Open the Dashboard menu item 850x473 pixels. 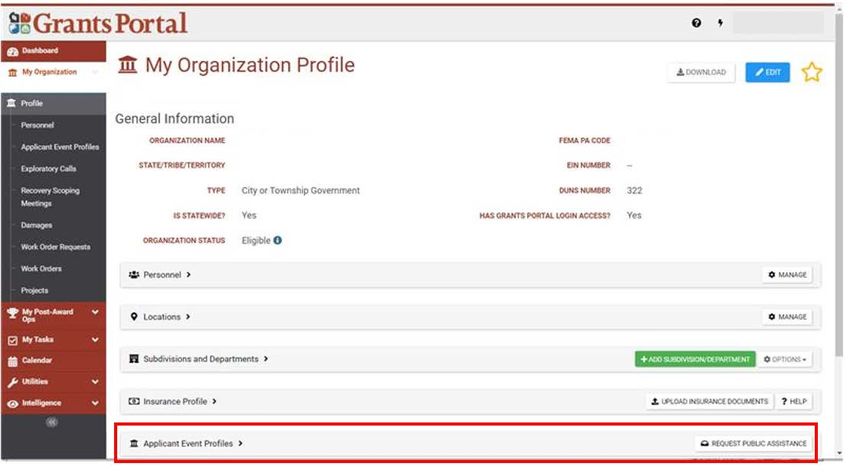click(53, 51)
